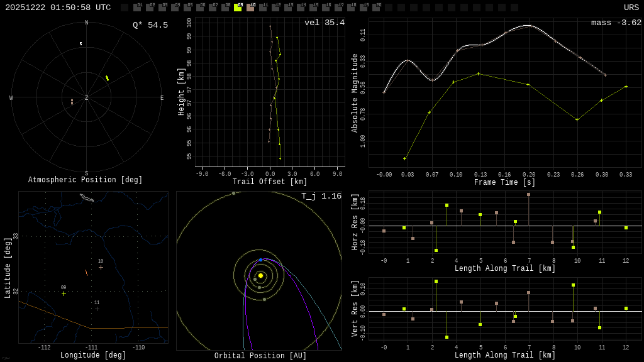Click the station 09 crosshair on map
644x362 pixels.
[x=64, y=293]
